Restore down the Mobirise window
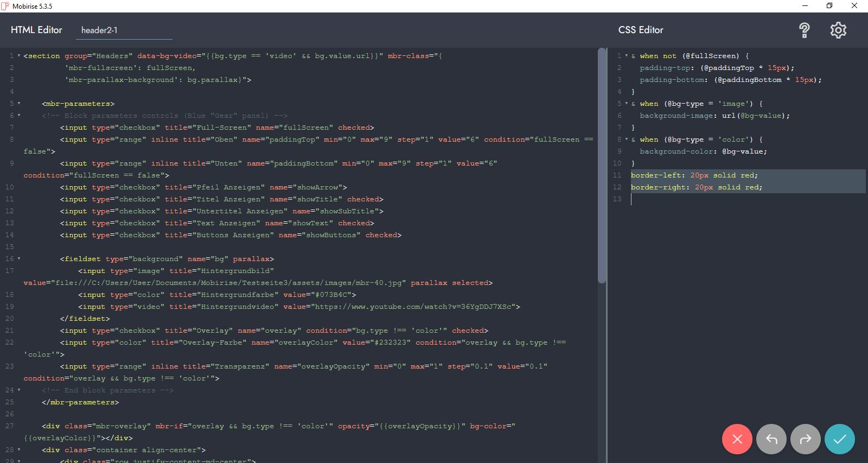This screenshot has height=463, width=868. pos(829,6)
